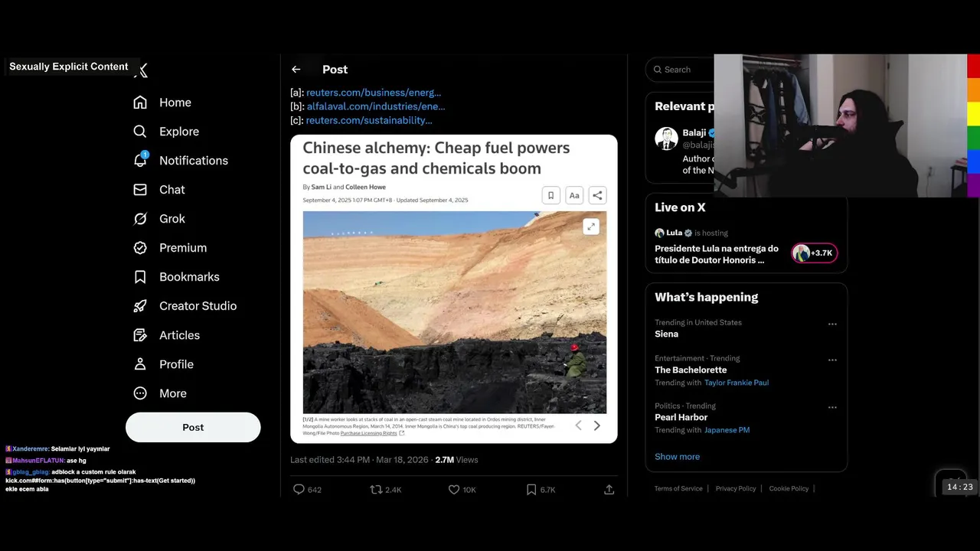
Task: Open the Japanese PM trending link
Action: pos(727,430)
